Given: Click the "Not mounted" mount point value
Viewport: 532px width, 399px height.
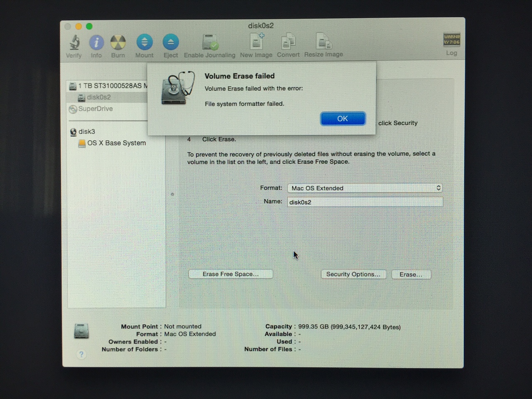Looking at the screenshot, I should pos(183,327).
